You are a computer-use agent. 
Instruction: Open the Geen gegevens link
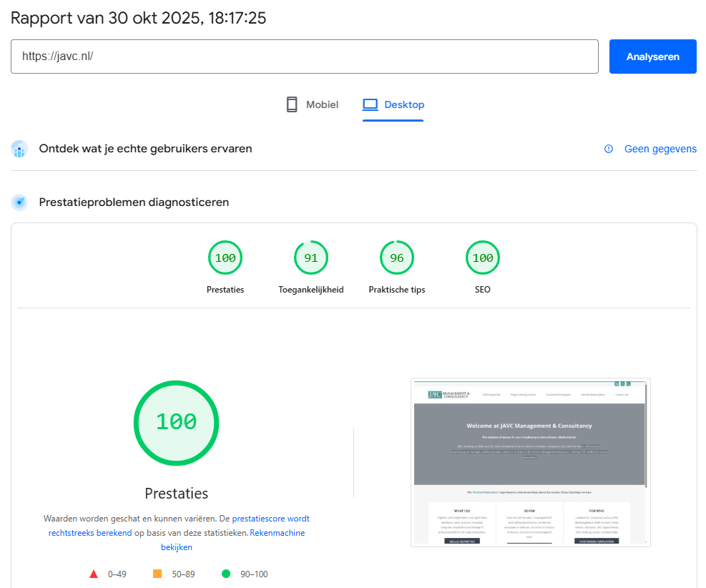660,149
